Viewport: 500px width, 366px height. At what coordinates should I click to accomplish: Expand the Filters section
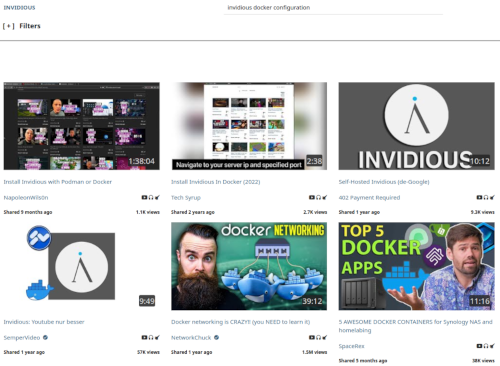22,26
